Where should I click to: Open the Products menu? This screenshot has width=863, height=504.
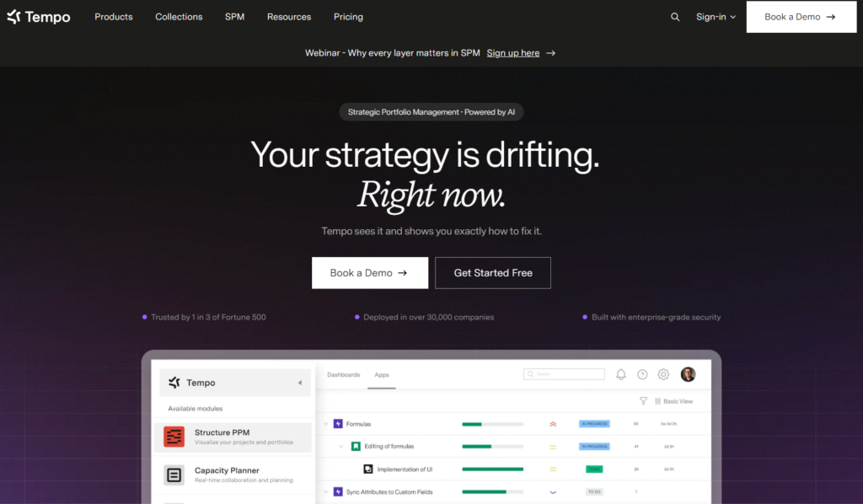[x=114, y=17]
